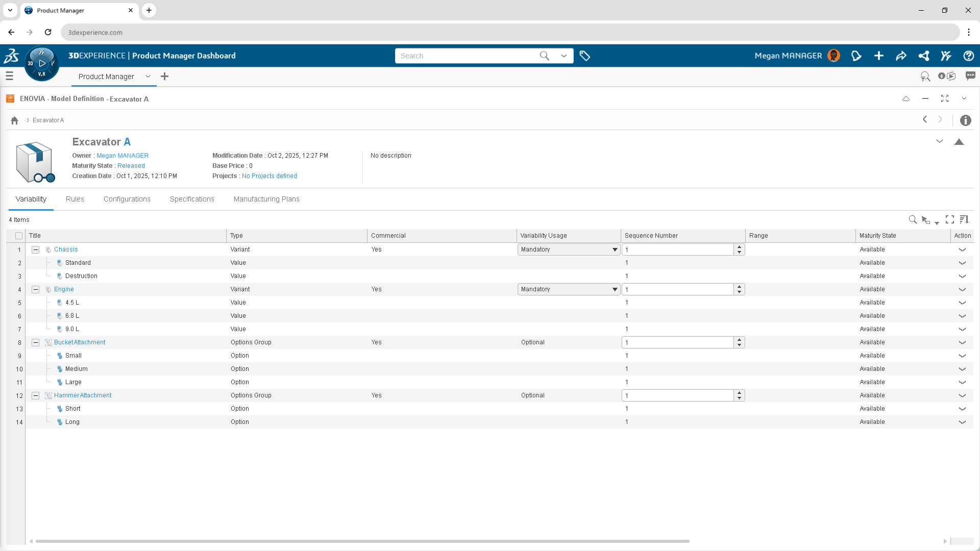The width and height of the screenshot is (980, 551).
Task: Toggle the select-all checkbox in the table header
Action: [x=18, y=235]
